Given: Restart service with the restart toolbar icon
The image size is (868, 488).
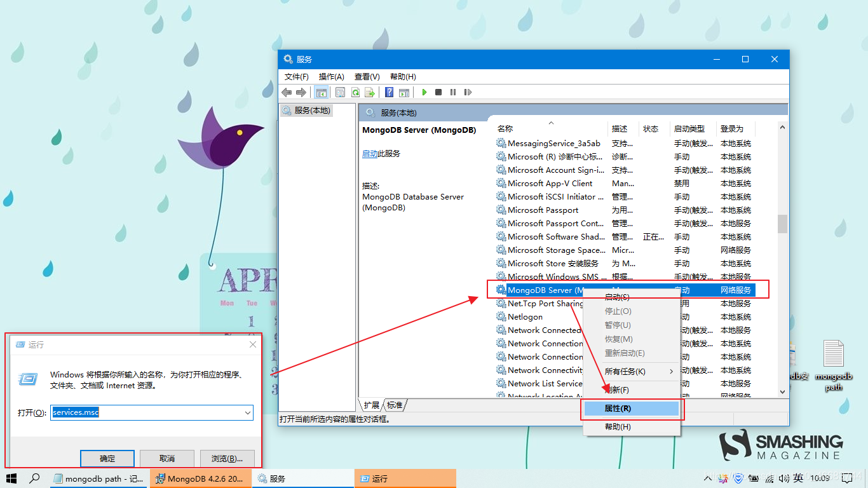Looking at the screenshot, I should [468, 92].
